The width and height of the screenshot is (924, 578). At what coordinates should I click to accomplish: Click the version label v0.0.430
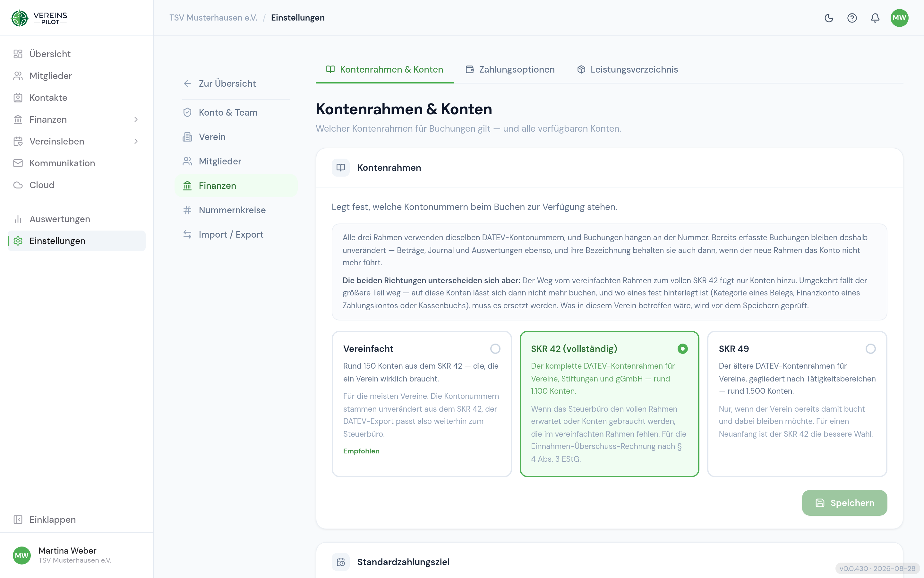tap(877, 568)
